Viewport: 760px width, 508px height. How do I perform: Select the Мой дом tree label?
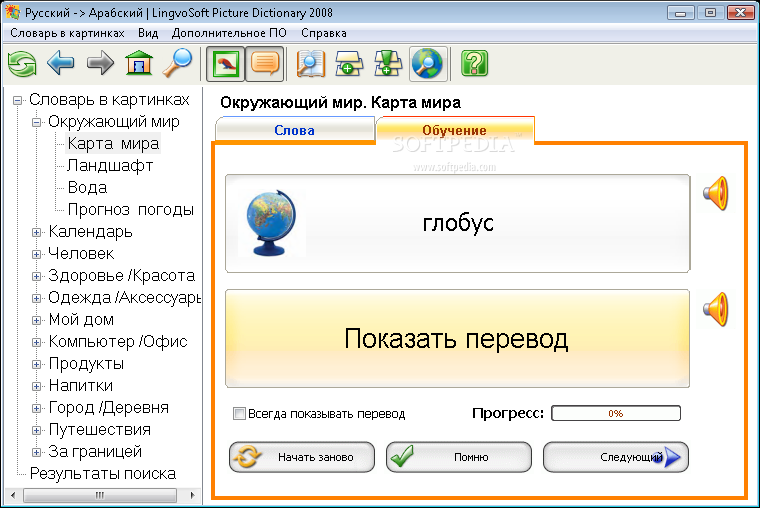pos(81,319)
